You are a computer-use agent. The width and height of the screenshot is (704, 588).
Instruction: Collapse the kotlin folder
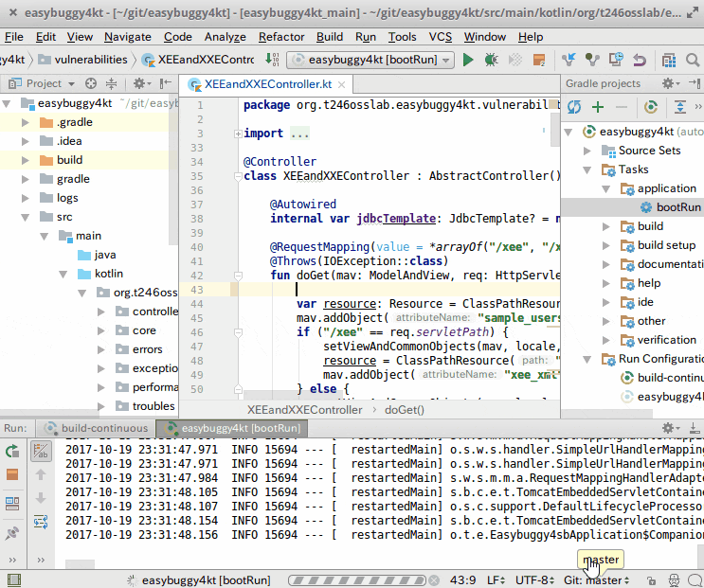pyautogui.click(x=63, y=274)
